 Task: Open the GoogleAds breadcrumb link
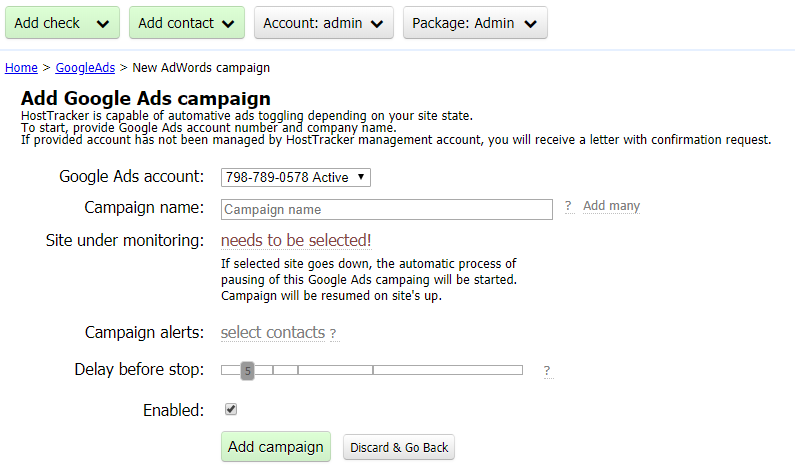point(85,68)
